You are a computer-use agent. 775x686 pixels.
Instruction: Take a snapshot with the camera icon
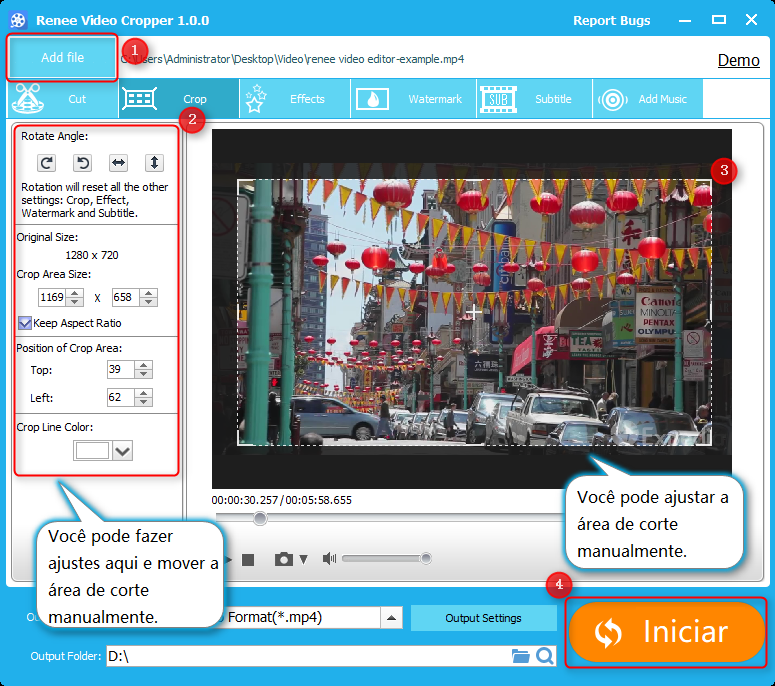coord(284,559)
